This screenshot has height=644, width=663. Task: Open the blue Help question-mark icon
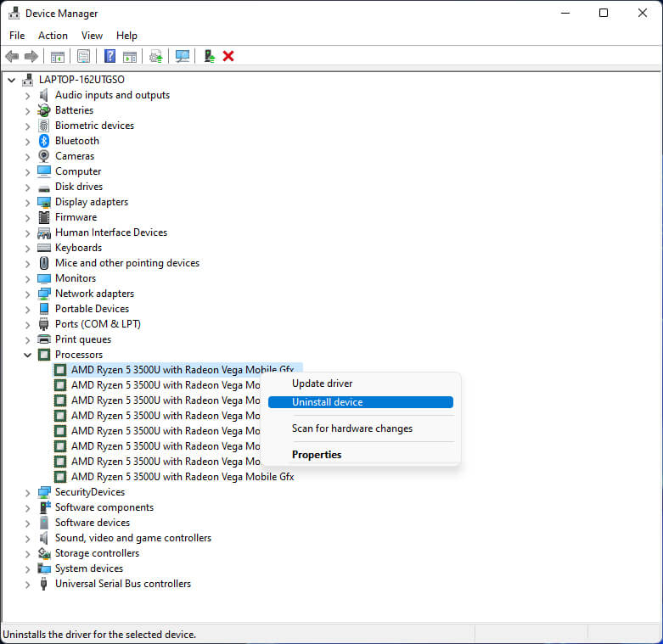(110, 56)
